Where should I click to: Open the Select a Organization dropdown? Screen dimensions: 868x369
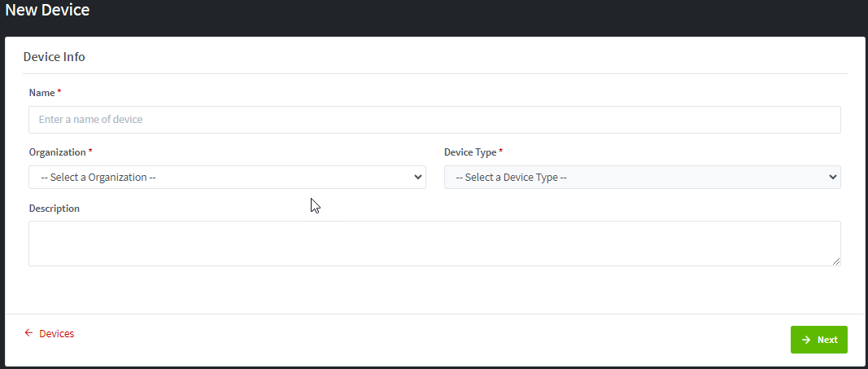pos(227,177)
